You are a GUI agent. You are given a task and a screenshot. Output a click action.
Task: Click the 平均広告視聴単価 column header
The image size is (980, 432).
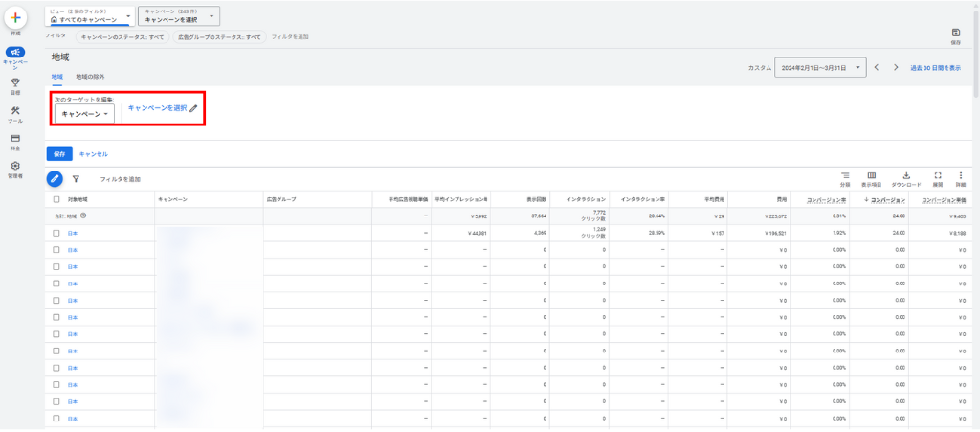point(408,199)
